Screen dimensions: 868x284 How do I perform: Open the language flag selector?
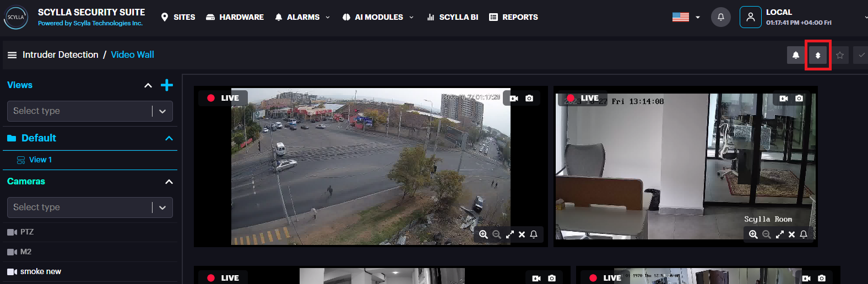[x=686, y=17]
